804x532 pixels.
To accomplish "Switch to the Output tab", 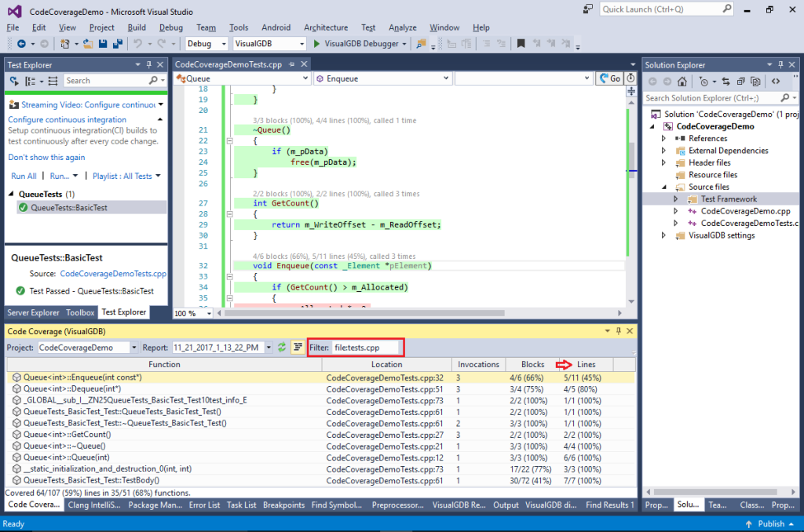I will point(506,505).
